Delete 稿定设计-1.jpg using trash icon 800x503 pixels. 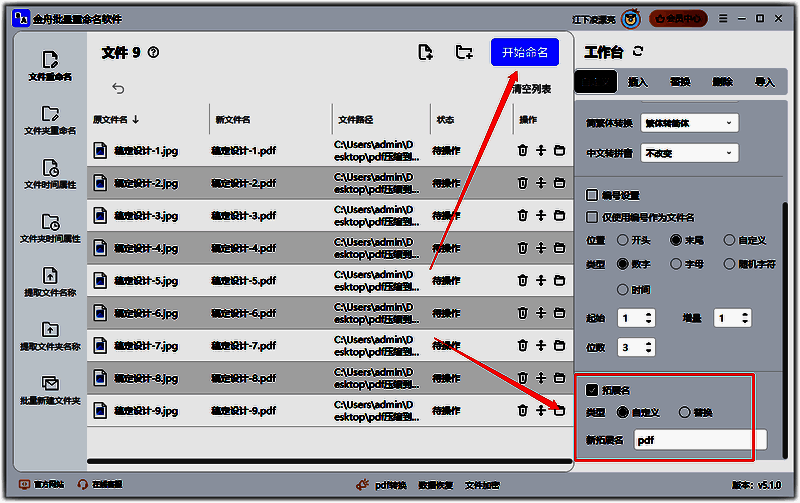click(522, 151)
